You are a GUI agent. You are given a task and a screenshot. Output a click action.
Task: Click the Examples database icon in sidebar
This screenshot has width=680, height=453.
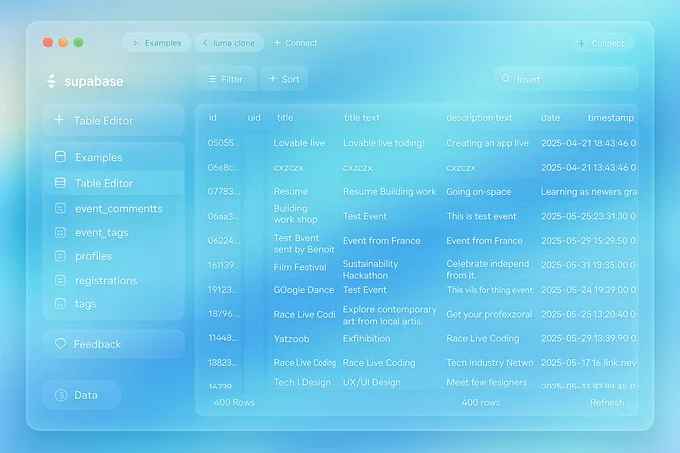60,156
